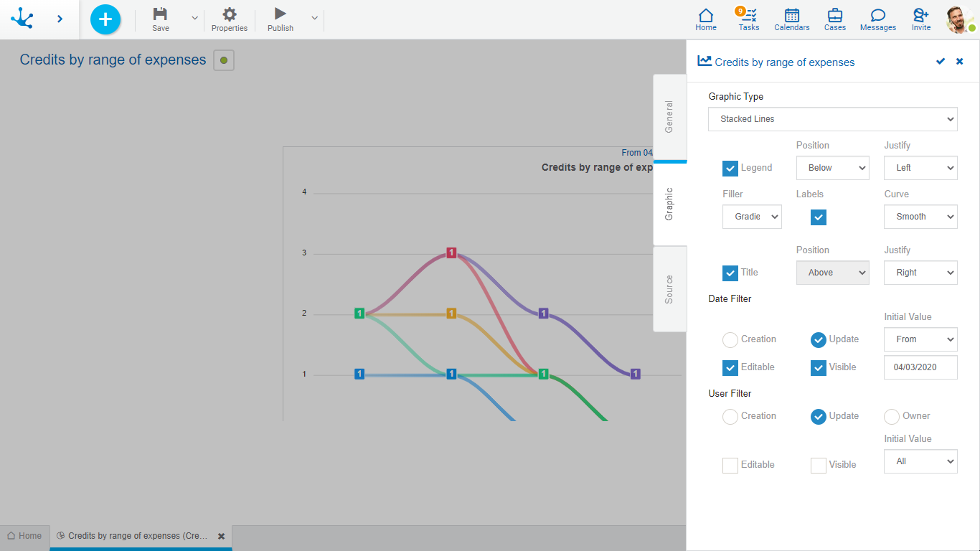Viewport: 980px width, 551px height.
Task: Click the blue plus create button
Action: [105, 19]
